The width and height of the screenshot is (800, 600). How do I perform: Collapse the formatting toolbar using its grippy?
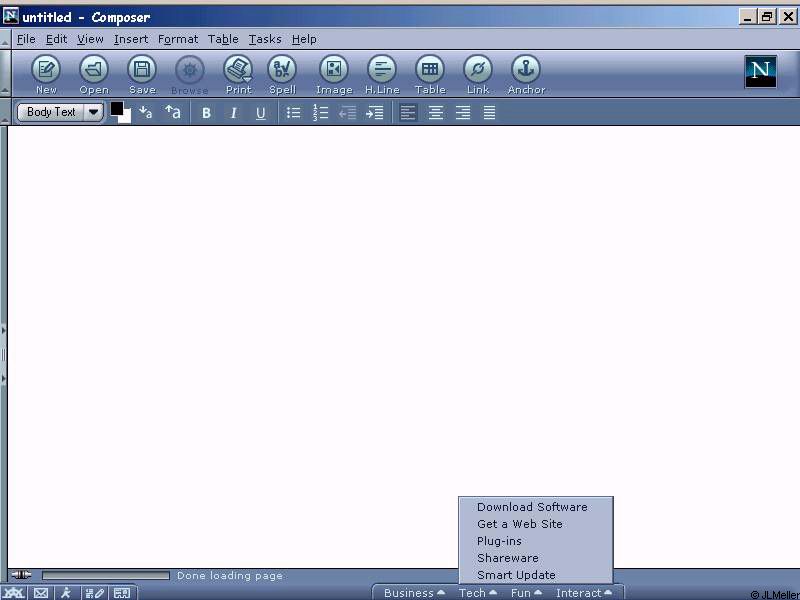pyautogui.click(x=5, y=112)
